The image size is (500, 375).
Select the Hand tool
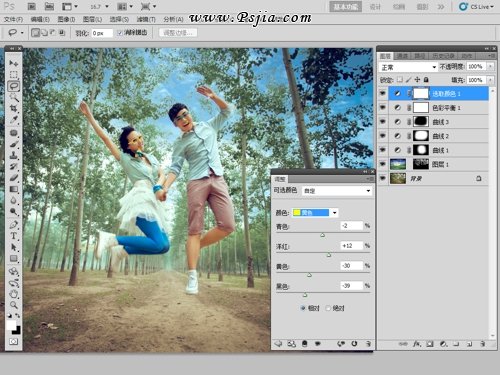13,294
